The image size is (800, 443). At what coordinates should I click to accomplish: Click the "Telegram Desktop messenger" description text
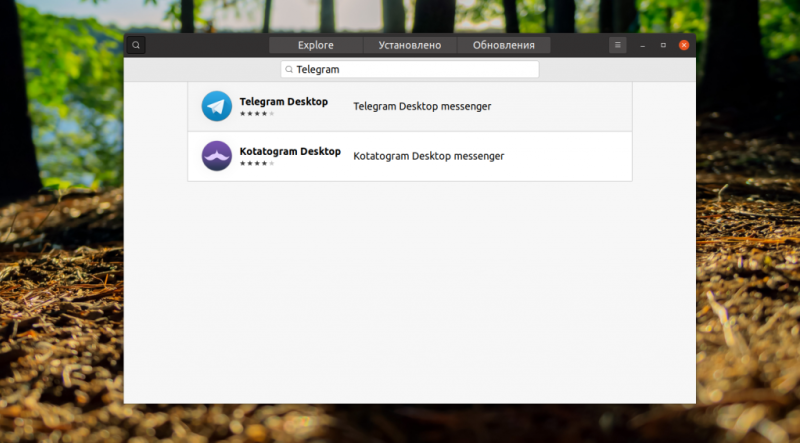point(422,106)
